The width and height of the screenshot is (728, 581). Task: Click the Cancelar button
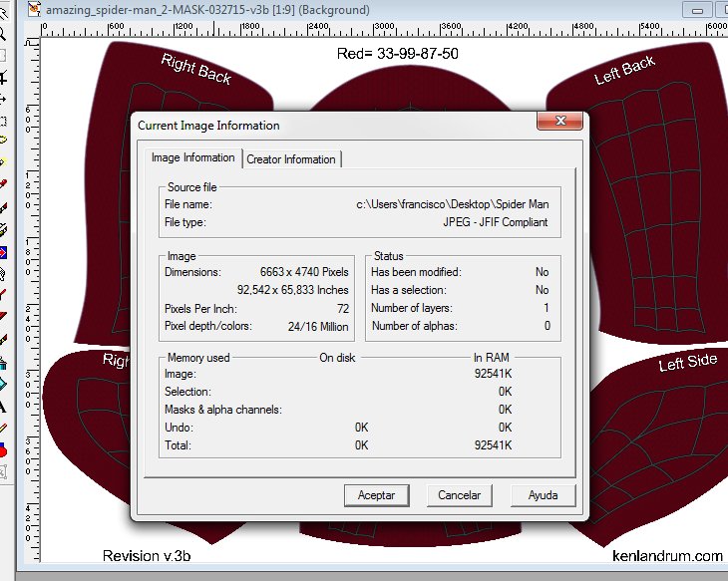(x=459, y=495)
